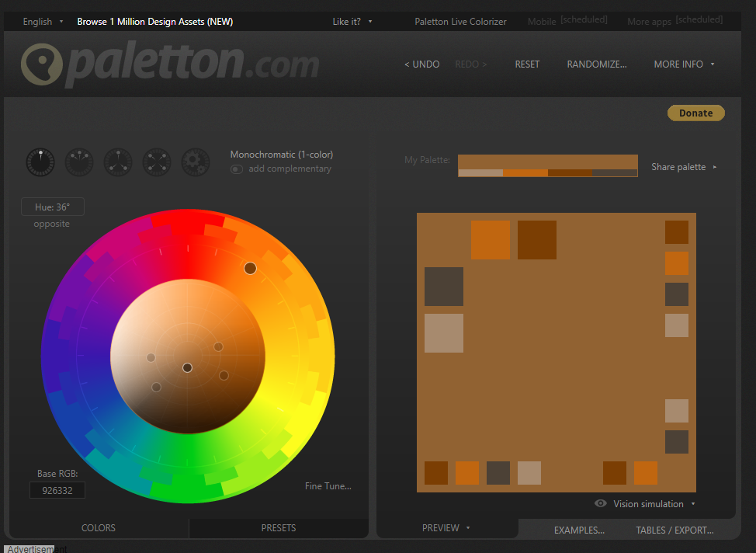Image resolution: width=756 pixels, height=553 pixels.
Task: Open the English language dropdown
Action: (43, 22)
